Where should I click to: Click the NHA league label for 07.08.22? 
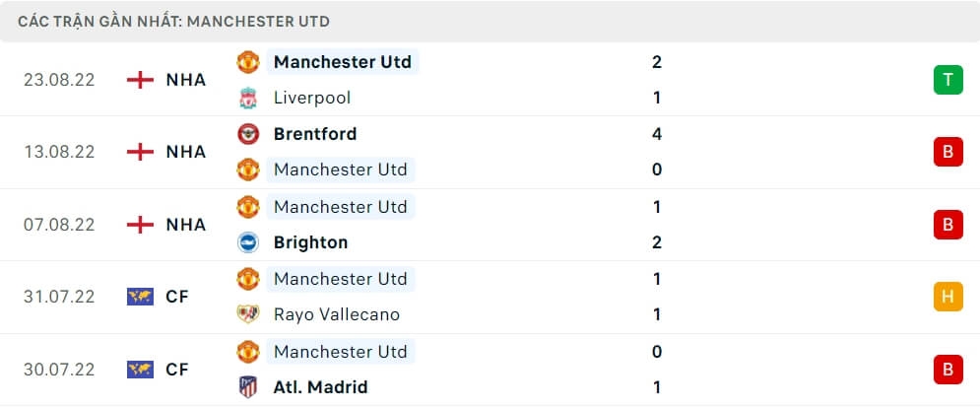click(x=186, y=225)
